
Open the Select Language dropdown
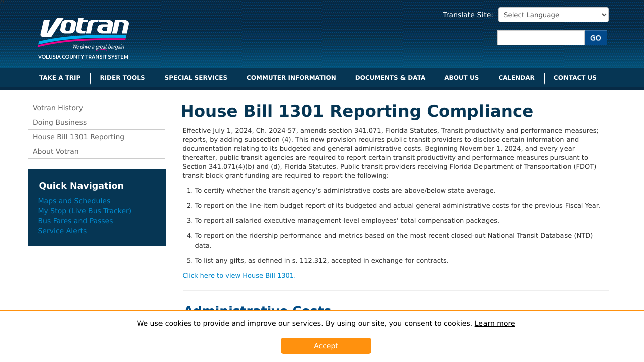553,14
